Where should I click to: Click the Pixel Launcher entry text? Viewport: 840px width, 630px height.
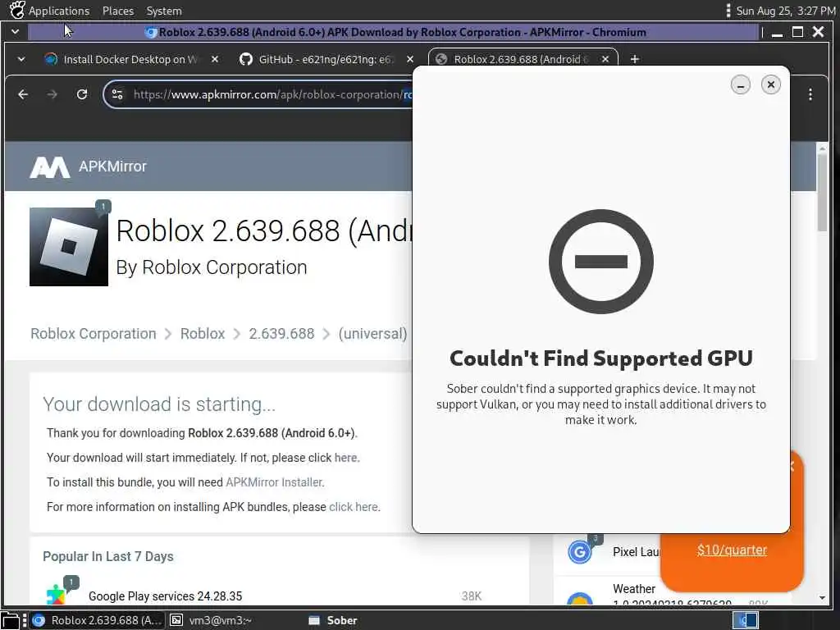click(637, 552)
